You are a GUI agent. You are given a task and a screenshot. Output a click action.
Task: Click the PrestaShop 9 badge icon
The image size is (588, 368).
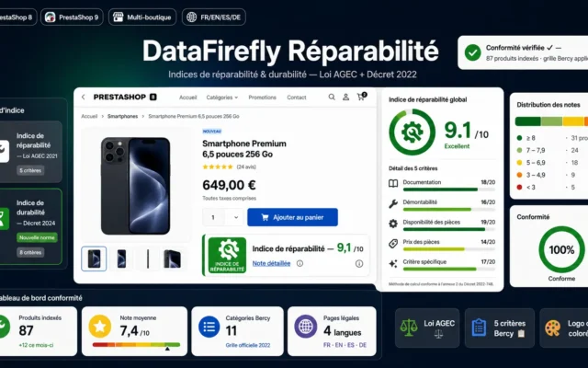point(50,17)
